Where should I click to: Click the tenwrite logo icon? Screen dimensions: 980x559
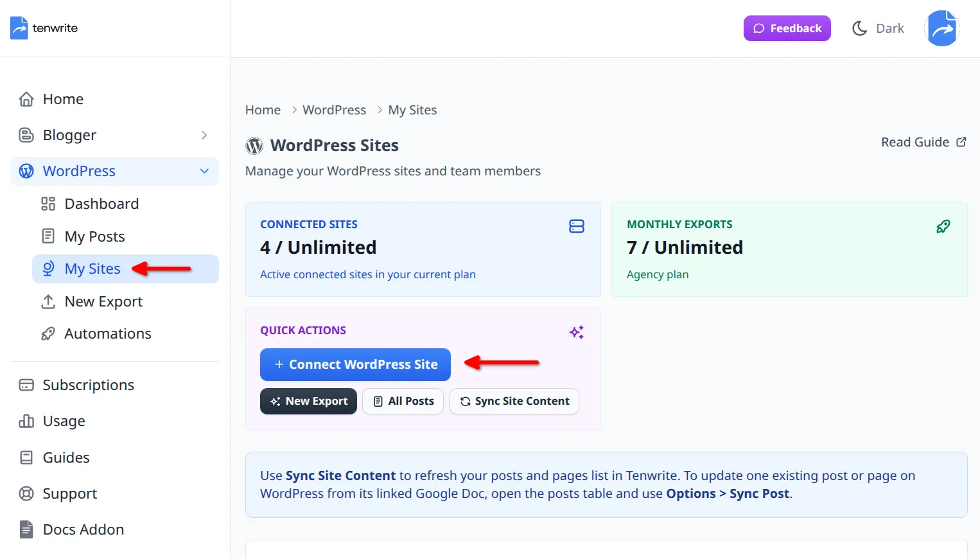pyautogui.click(x=20, y=28)
